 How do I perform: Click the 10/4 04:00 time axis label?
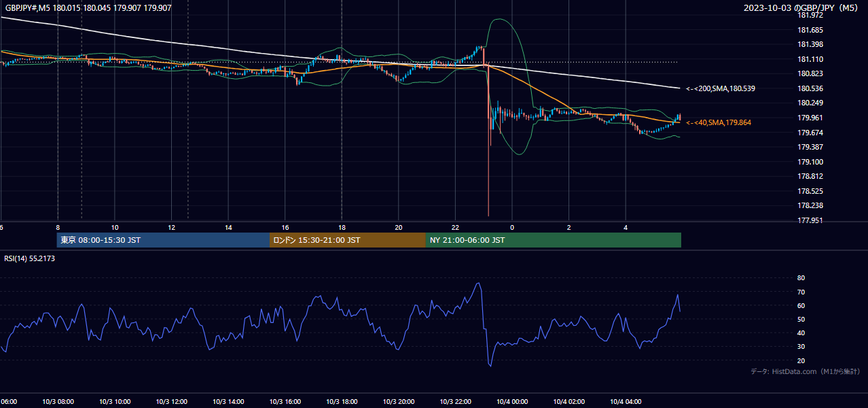(x=626, y=402)
